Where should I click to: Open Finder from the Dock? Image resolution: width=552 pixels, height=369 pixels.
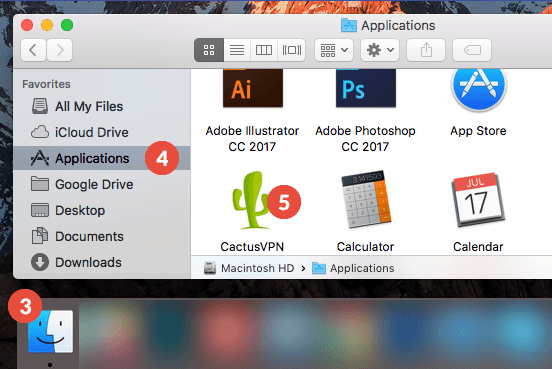50,331
